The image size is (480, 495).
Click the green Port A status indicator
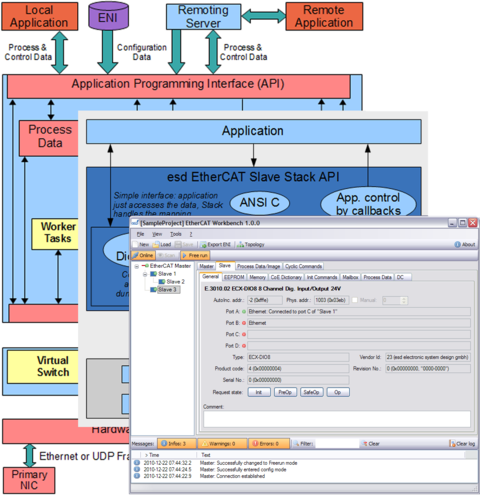pos(244,312)
